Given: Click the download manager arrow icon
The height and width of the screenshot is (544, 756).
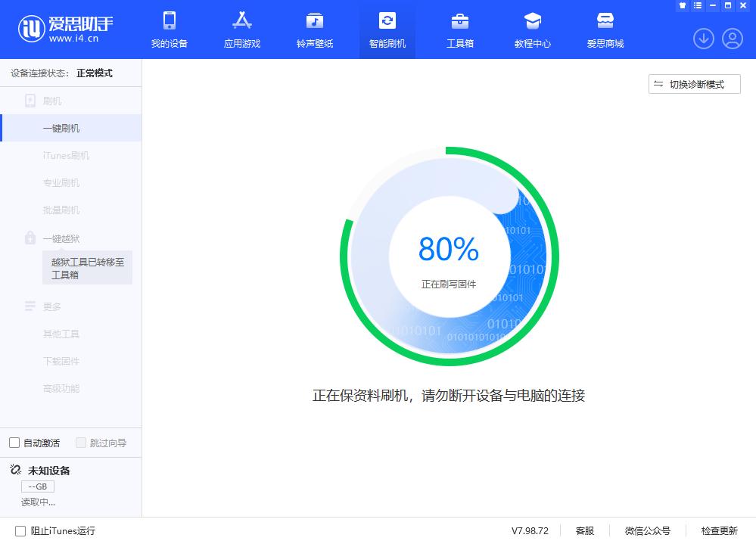Looking at the screenshot, I should [x=704, y=38].
